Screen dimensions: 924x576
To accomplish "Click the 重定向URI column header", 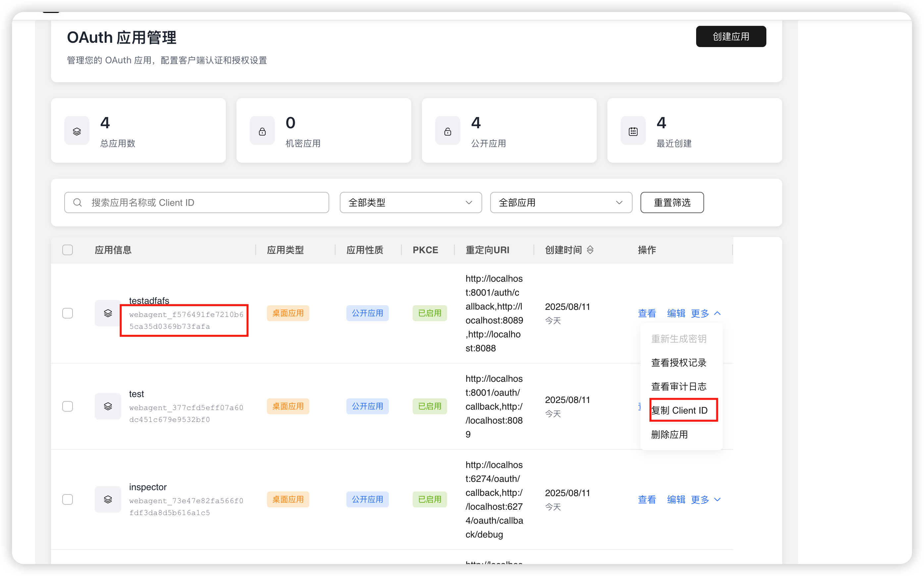I will (x=488, y=250).
